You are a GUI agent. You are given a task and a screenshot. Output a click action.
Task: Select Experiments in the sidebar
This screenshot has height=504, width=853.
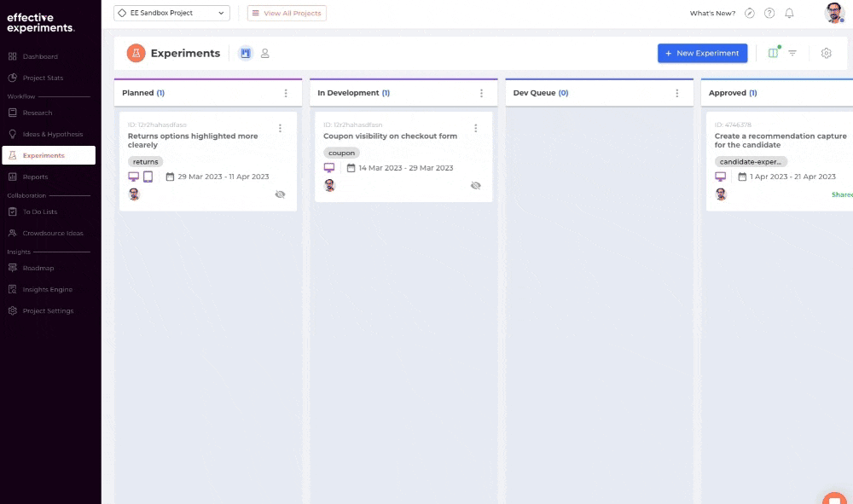(x=49, y=155)
